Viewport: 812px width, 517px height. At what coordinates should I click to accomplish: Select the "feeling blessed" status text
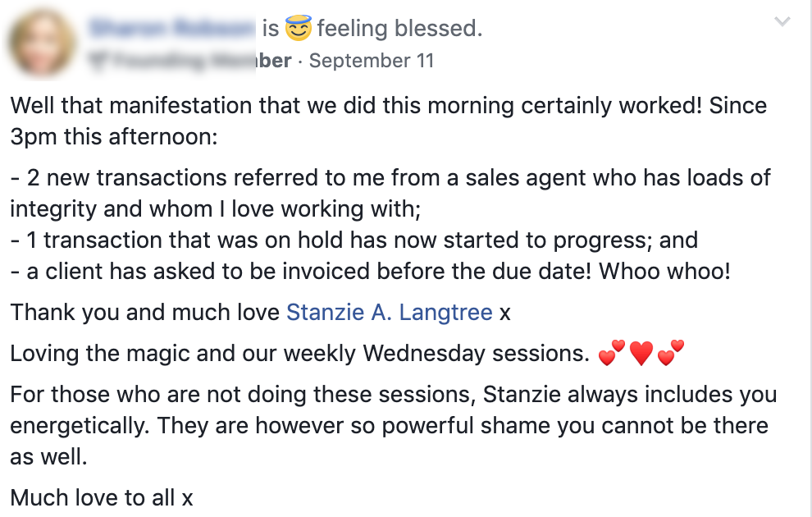[x=399, y=30]
